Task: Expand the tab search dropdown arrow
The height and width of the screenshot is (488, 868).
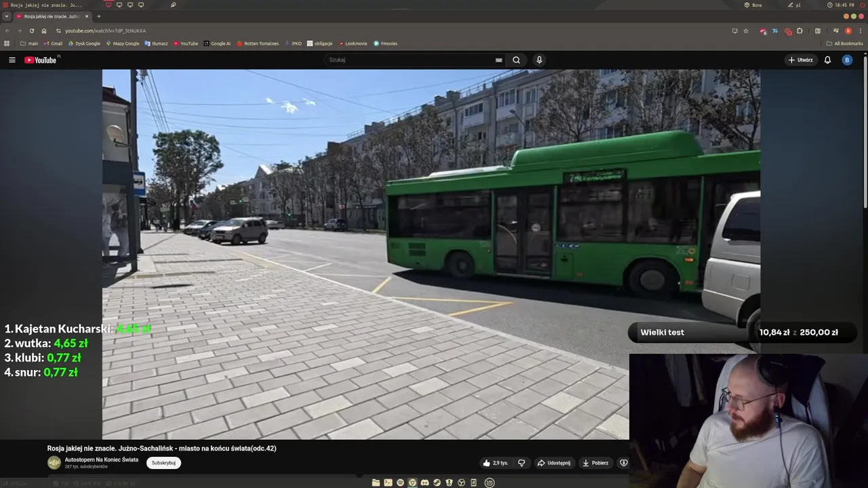Action: coord(7,16)
